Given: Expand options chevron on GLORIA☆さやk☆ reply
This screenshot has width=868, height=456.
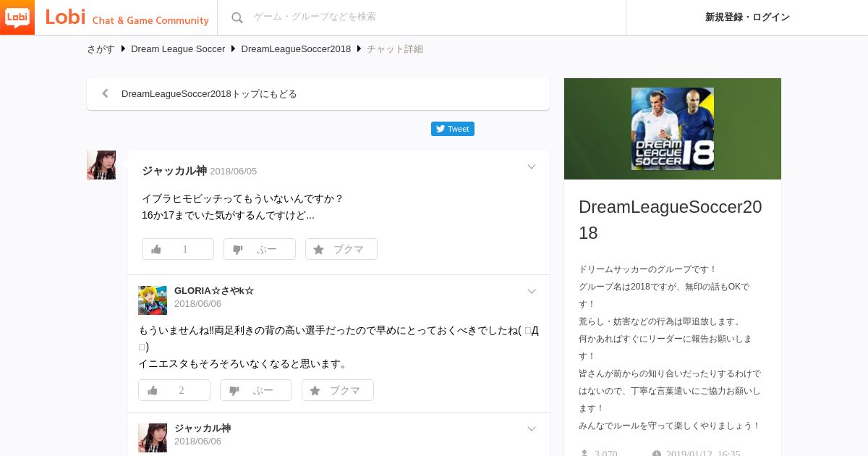Looking at the screenshot, I should click(x=532, y=292).
